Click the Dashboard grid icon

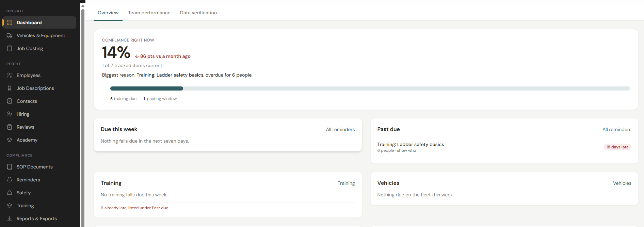coord(10,22)
